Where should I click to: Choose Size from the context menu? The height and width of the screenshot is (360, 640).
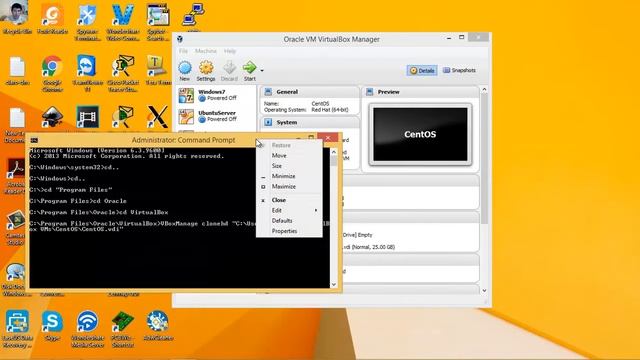[x=289, y=166]
